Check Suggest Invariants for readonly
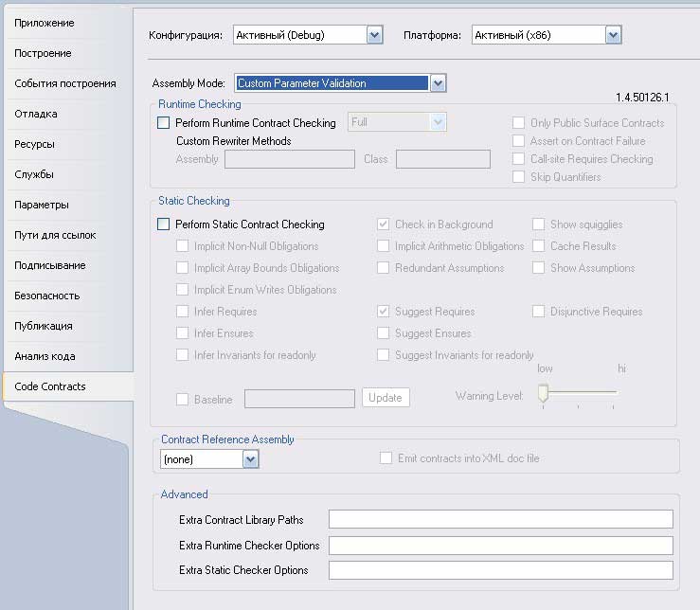Image resolution: width=700 pixels, height=610 pixels. click(383, 355)
